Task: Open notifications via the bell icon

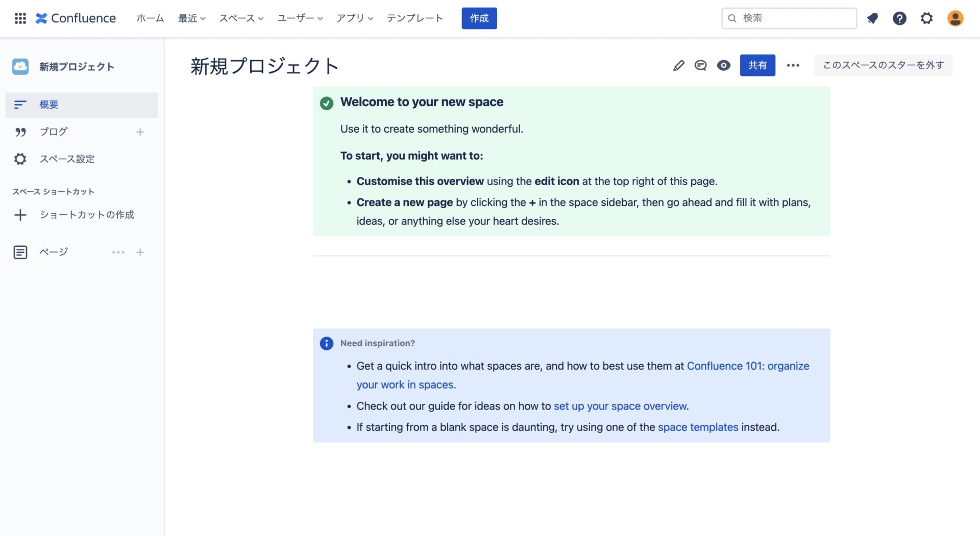Action: 872,18
